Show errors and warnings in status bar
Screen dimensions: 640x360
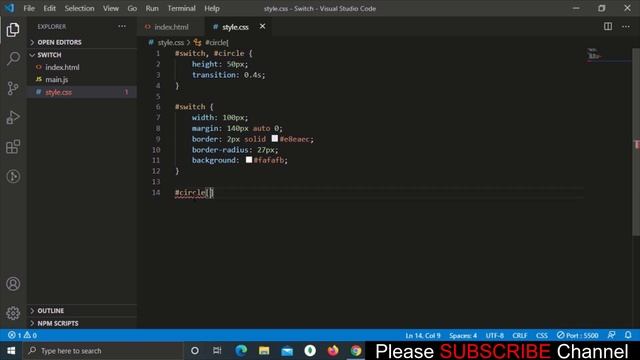(x=22, y=335)
